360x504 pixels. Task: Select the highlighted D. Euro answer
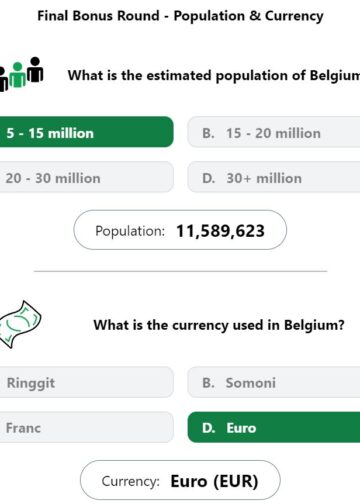click(274, 427)
